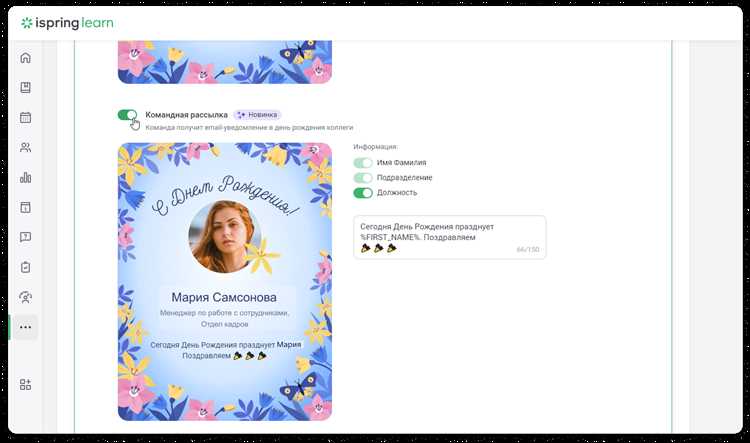The image size is (750, 443).
Task: Open the clipboard checklist icon in sidebar
Action: coord(25,268)
